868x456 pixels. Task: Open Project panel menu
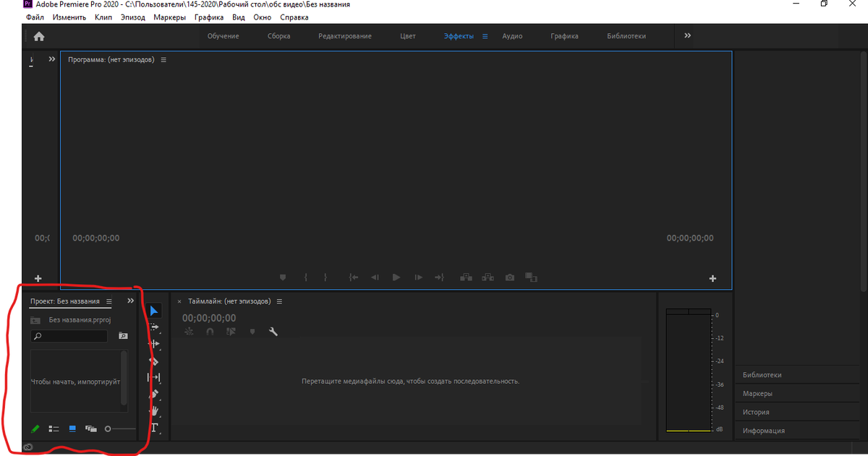pos(109,301)
